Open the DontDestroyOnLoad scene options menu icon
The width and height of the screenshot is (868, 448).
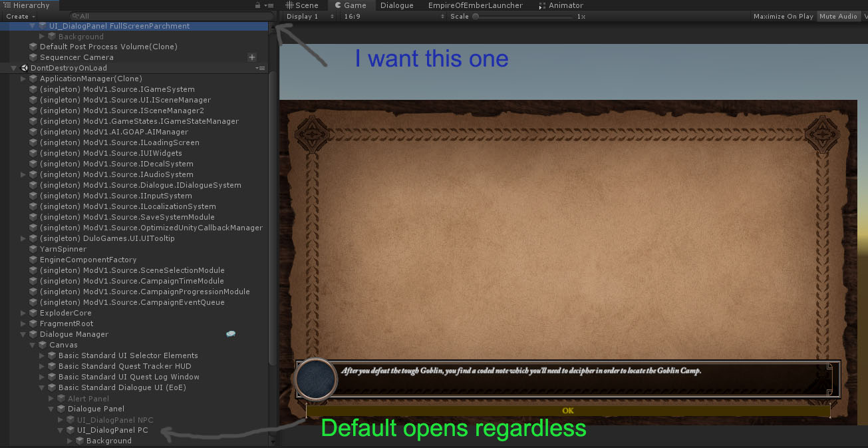(260, 68)
